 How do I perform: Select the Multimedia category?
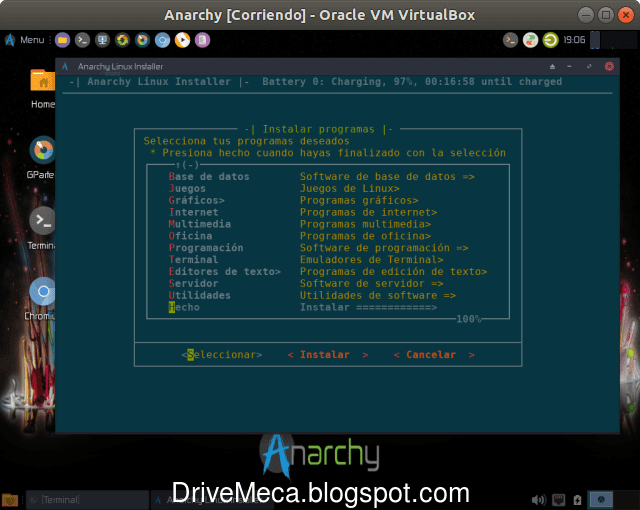click(200, 224)
